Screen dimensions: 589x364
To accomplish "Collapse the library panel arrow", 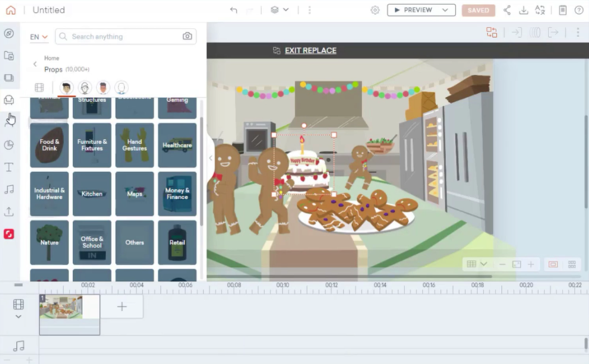I will click(210, 158).
